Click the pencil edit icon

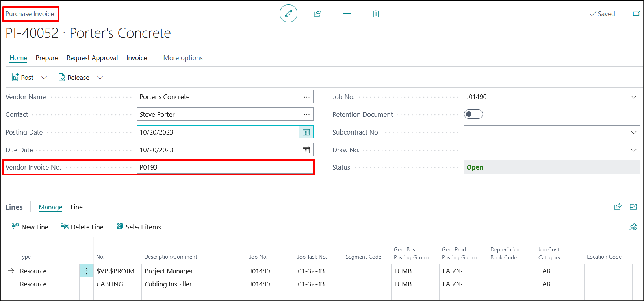point(288,14)
